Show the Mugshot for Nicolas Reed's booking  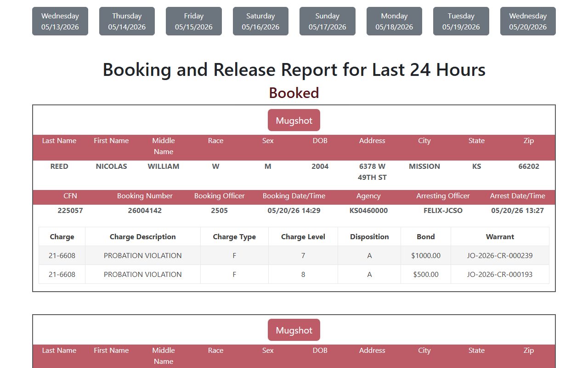pos(294,120)
